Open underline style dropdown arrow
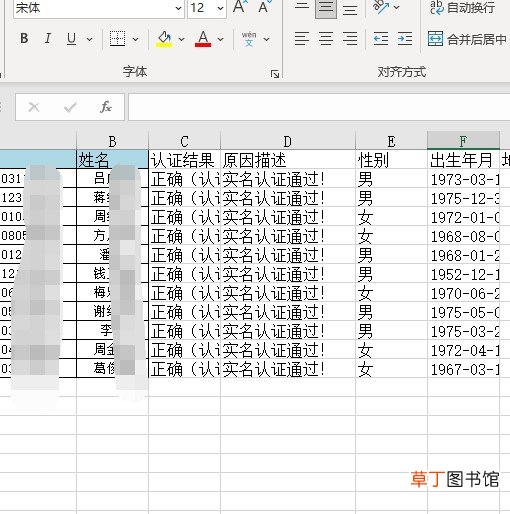The image size is (510, 514). pos(89,39)
